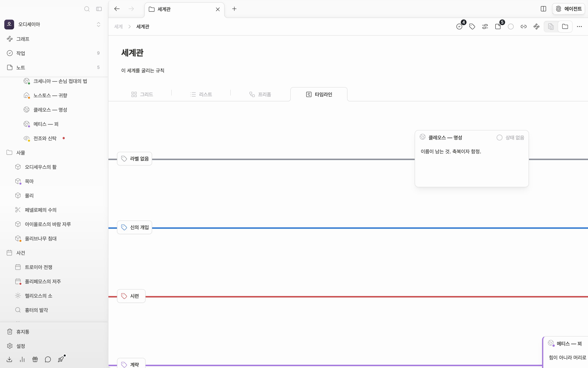This screenshot has width=588, height=368.
Task: Go back with the left arrow
Action: pyautogui.click(x=117, y=9)
